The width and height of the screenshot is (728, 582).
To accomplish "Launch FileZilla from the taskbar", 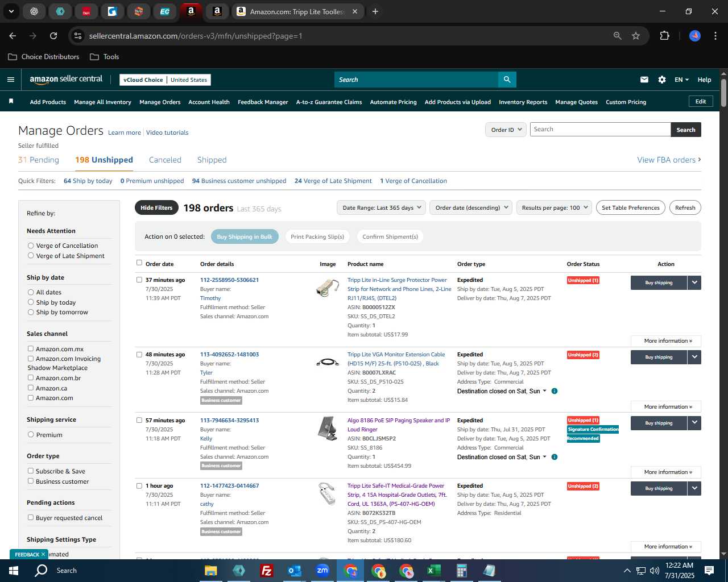I will click(x=266, y=571).
